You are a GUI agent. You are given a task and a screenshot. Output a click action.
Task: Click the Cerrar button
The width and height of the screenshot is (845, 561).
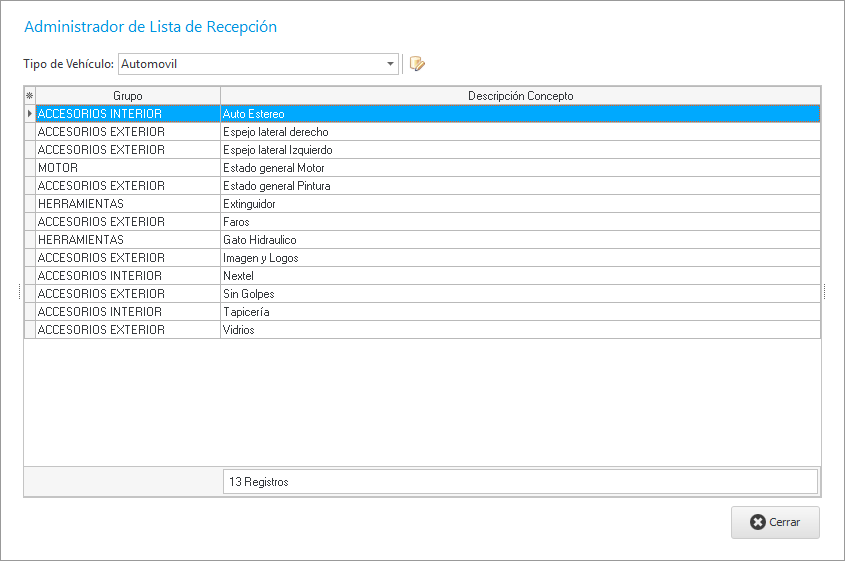(x=775, y=522)
